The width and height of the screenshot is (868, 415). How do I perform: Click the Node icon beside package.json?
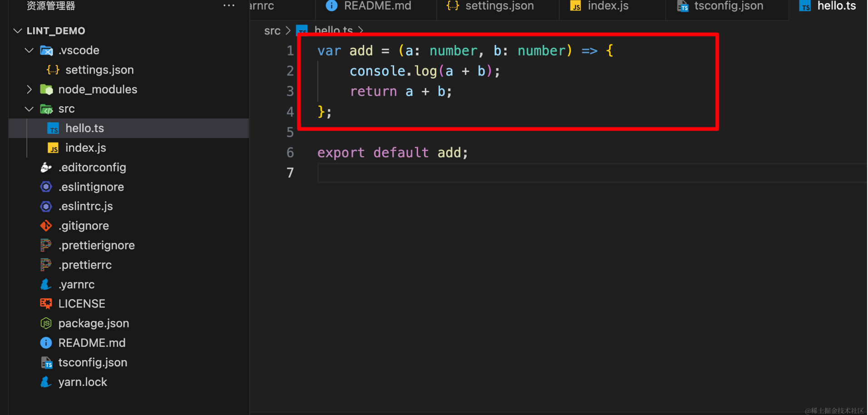point(46,323)
